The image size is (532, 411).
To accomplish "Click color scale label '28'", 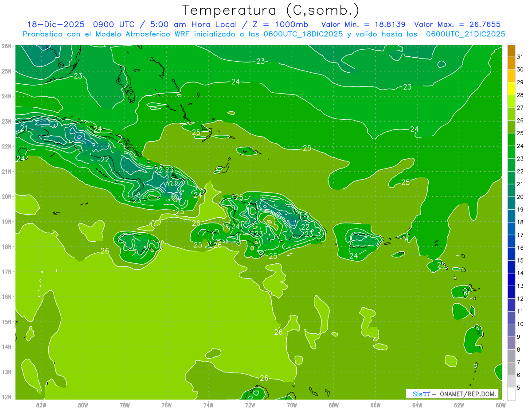I will (520, 95).
